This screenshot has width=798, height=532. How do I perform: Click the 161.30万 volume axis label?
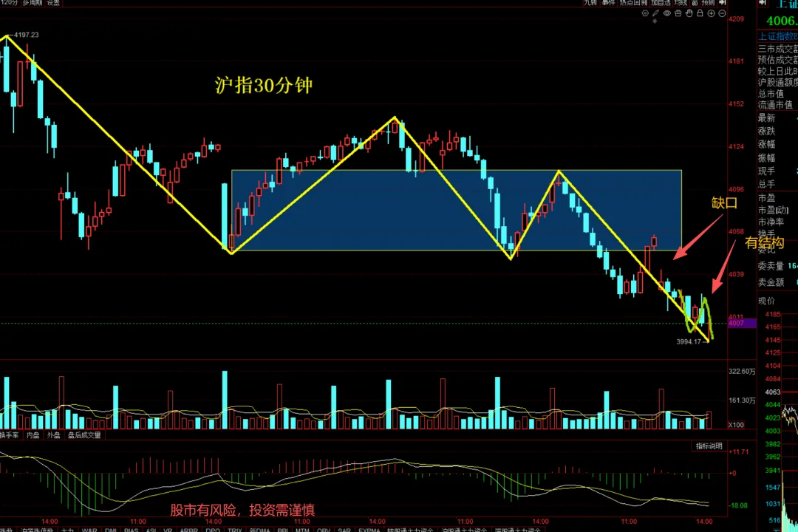point(742,400)
